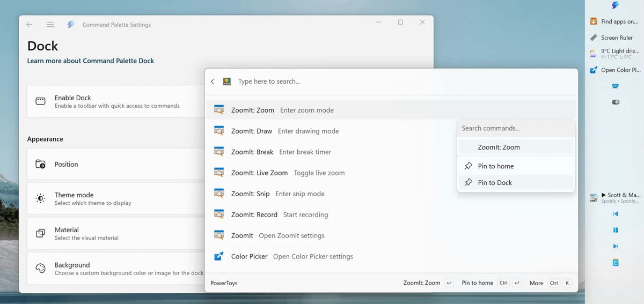Expand the Background setting card
This screenshot has height=304, width=644.
coord(116,268)
